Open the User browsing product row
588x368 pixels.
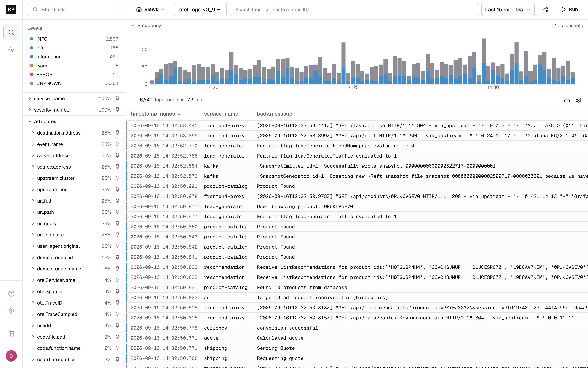[x=357, y=206]
